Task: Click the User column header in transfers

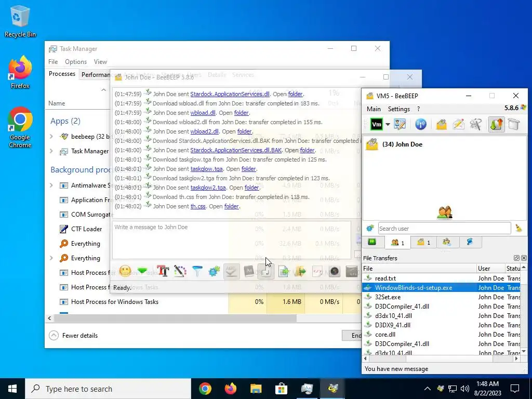Action: (x=491, y=269)
